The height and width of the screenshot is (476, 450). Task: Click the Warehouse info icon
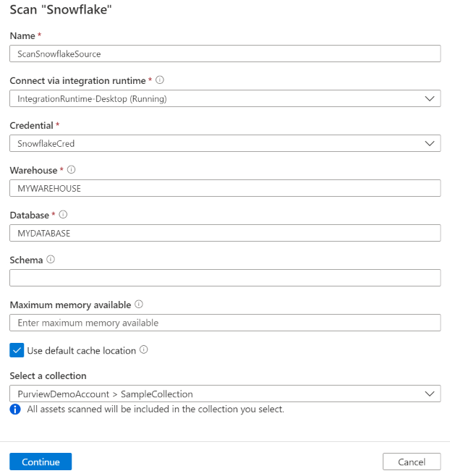(71, 170)
